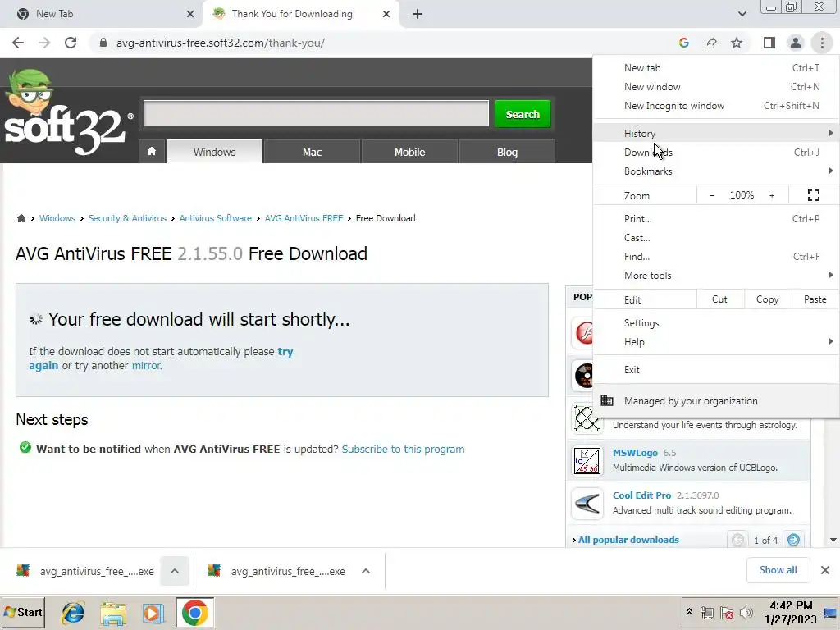The height and width of the screenshot is (630, 840).
Task: Click the Cool Edit Pro program icon
Action: click(587, 504)
